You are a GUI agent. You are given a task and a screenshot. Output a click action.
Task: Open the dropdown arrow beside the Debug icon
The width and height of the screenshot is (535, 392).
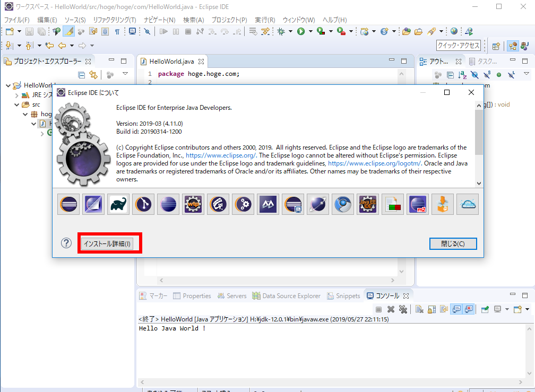(x=290, y=31)
